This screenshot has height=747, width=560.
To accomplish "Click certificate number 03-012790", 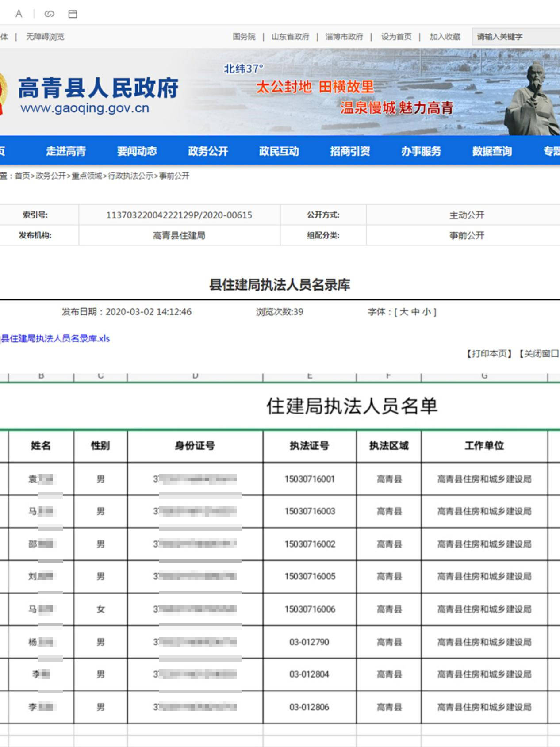I will (x=309, y=642).
